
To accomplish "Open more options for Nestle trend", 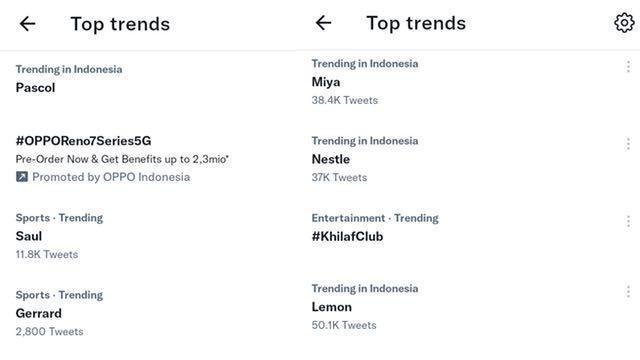I will point(628,144).
